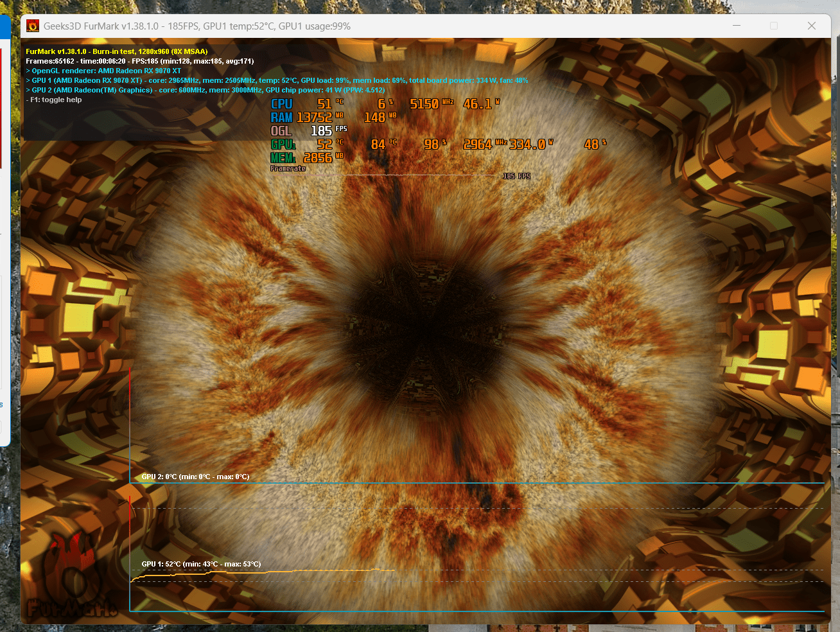The width and height of the screenshot is (840, 632).
Task: Click the 'GPU 1: 52°C (min: 43°C - max: 53°C)' graph label
Action: [201, 564]
